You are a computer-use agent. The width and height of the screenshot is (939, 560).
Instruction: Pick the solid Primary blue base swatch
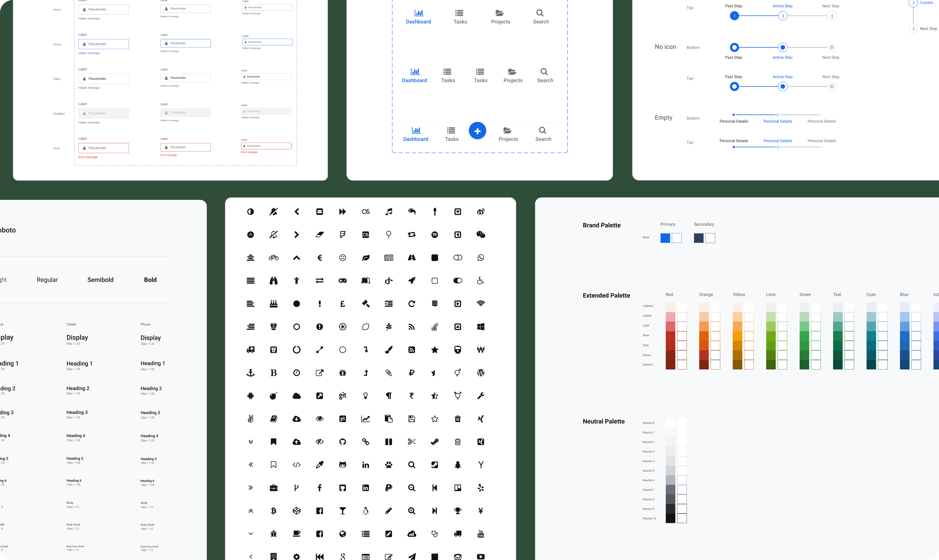point(665,238)
